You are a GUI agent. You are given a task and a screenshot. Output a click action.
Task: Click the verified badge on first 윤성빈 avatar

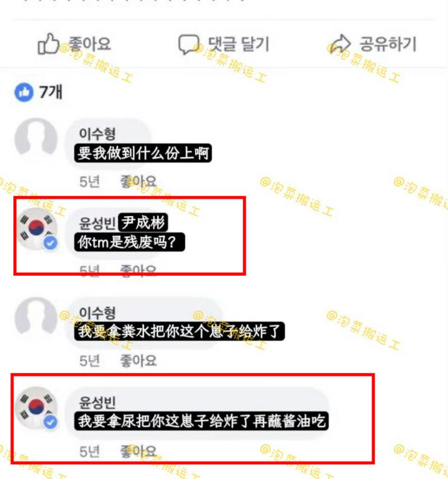[50, 243]
